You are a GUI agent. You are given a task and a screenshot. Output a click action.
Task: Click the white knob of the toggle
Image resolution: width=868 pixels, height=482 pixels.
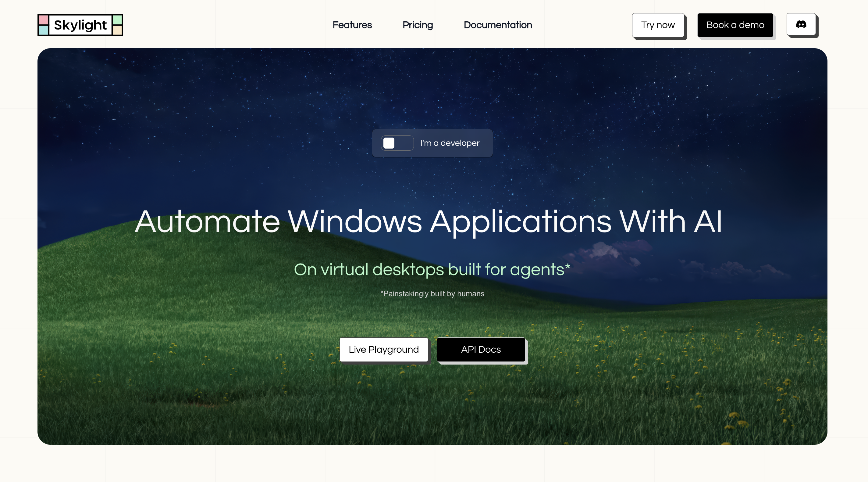point(389,143)
